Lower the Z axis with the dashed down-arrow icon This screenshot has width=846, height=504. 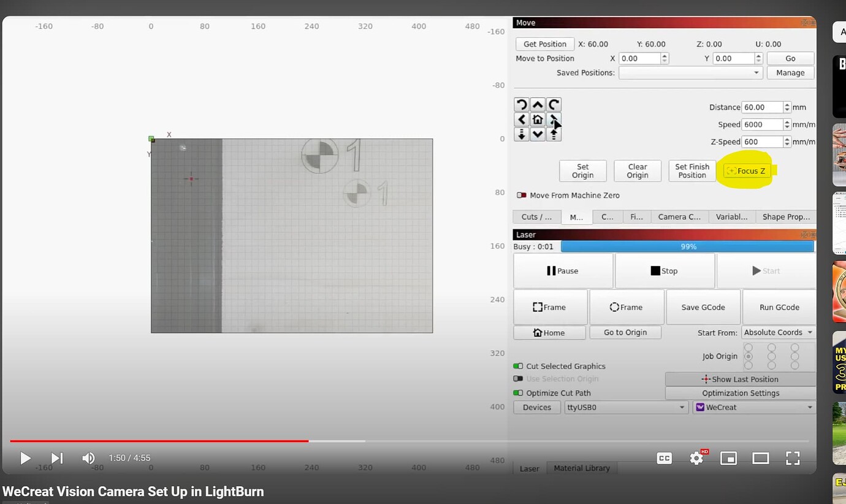[x=522, y=134]
